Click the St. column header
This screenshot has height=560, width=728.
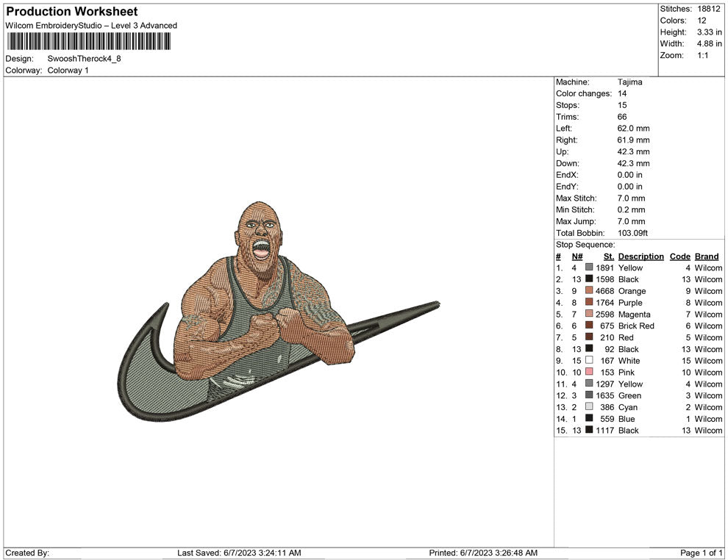coord(609,256)
